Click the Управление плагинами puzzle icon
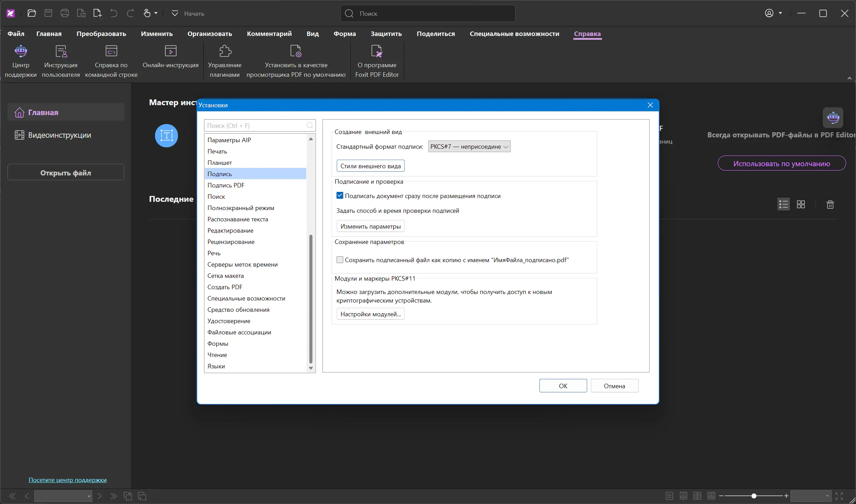This screenshot has height=504, width=856. pos(225,51)
